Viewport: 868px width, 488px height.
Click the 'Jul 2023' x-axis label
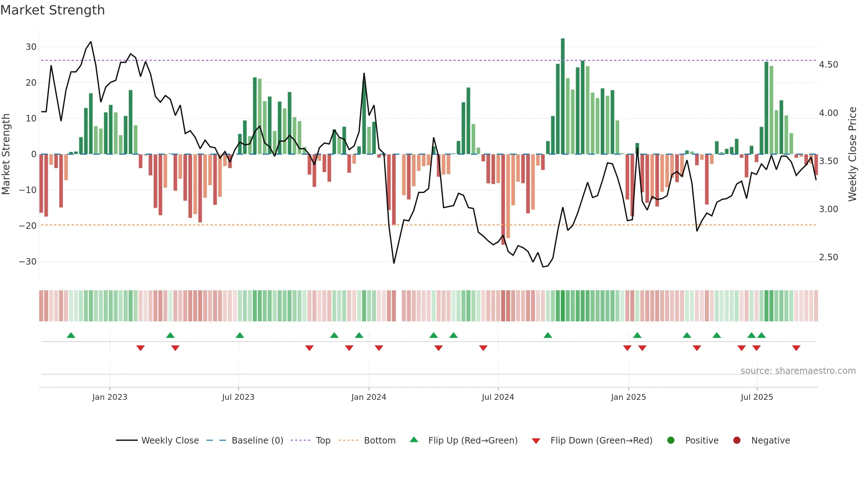[x=238, y=397]
